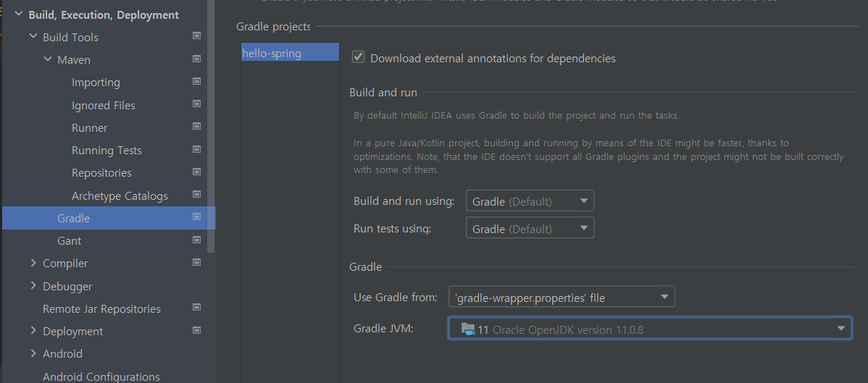868x383 pixels.
Task: Click Gradle projects section label
Action: (273, 26)
